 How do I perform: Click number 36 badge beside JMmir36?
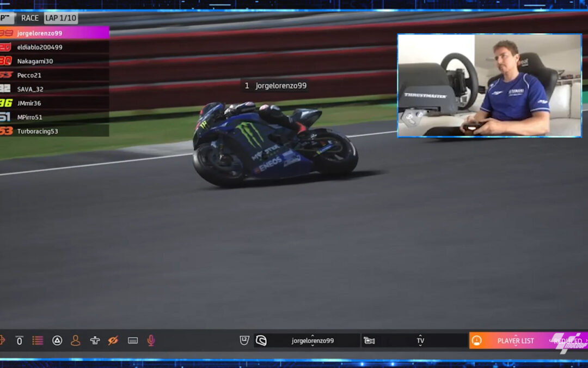[6, 103]
